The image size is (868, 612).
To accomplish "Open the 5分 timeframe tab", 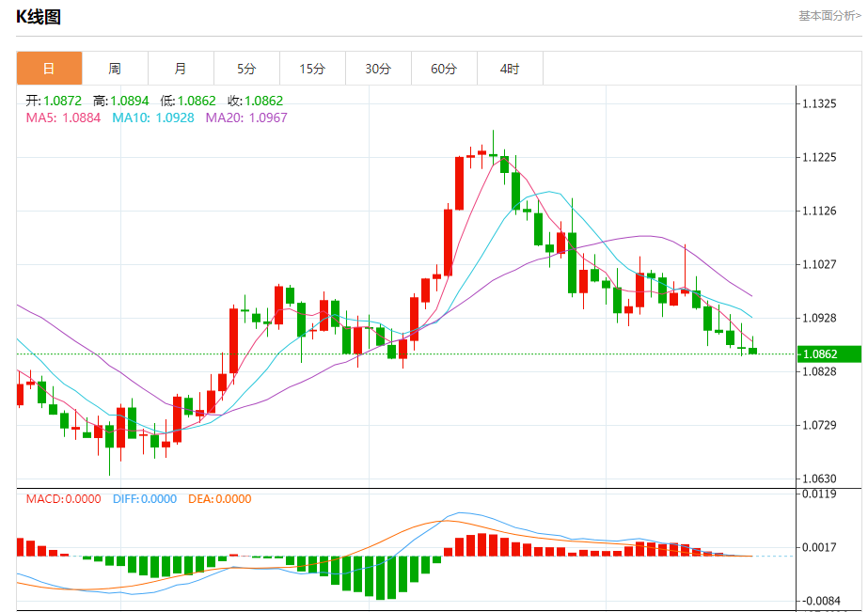I will pos(247,69).
